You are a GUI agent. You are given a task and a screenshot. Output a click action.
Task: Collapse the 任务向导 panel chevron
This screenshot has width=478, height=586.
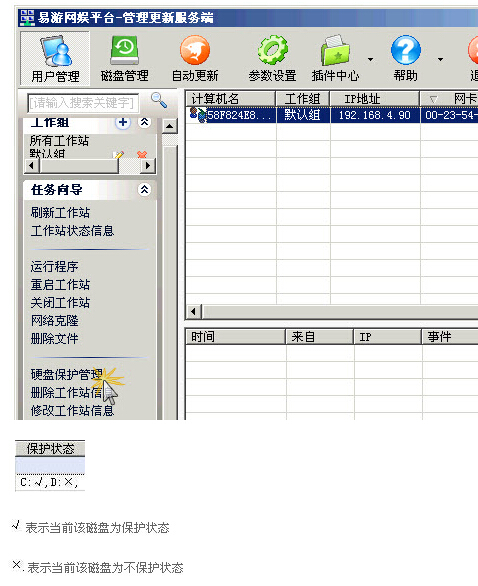(144, 189)
